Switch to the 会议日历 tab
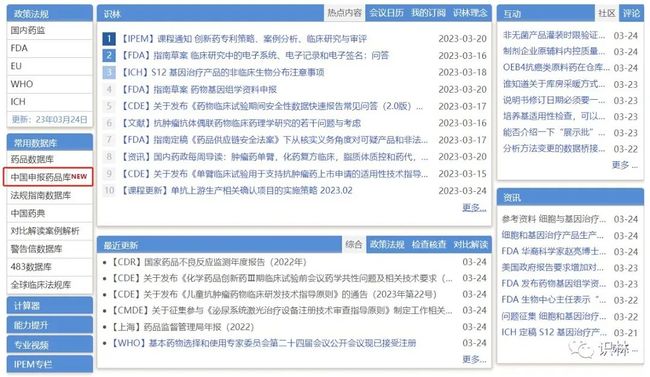650x377 pixels. click(386, 13)
